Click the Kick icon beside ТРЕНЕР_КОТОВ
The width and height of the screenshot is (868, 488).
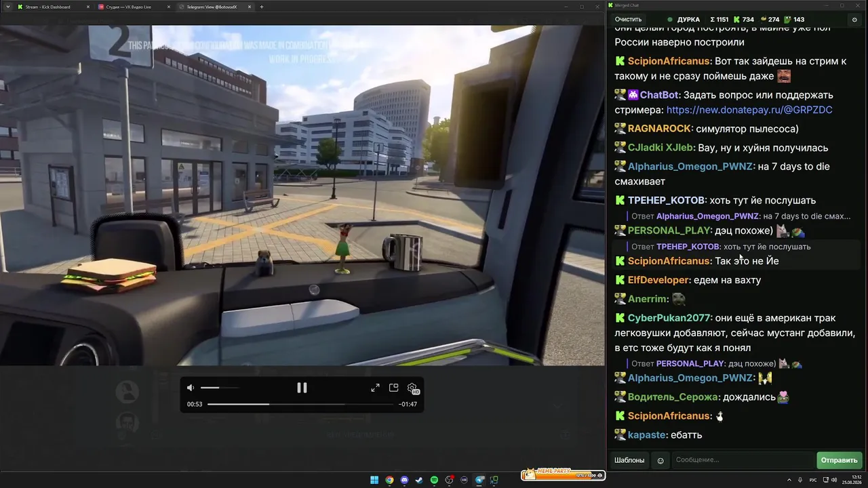tap(620, 201)
